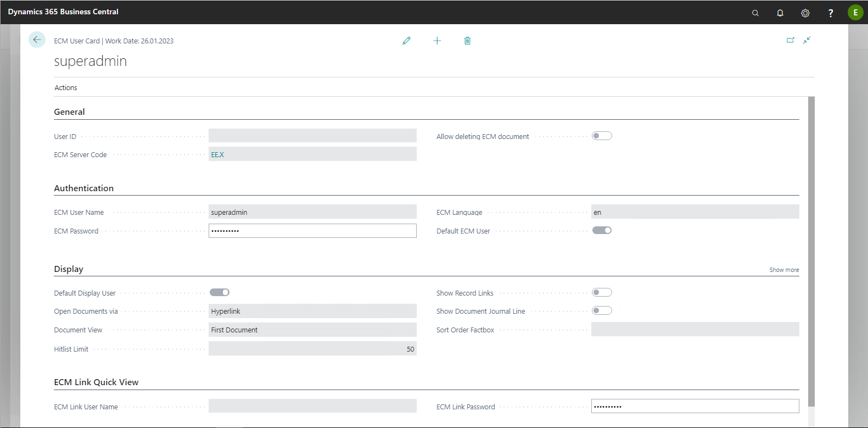
Task: Open the settings gear icon
Action: pyautogui.click(x=805, y=13)
